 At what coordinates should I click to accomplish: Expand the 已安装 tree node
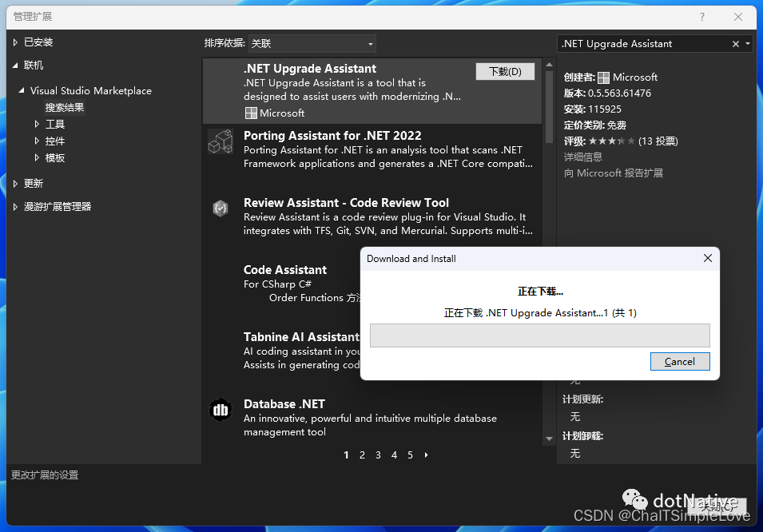(15, 43)
